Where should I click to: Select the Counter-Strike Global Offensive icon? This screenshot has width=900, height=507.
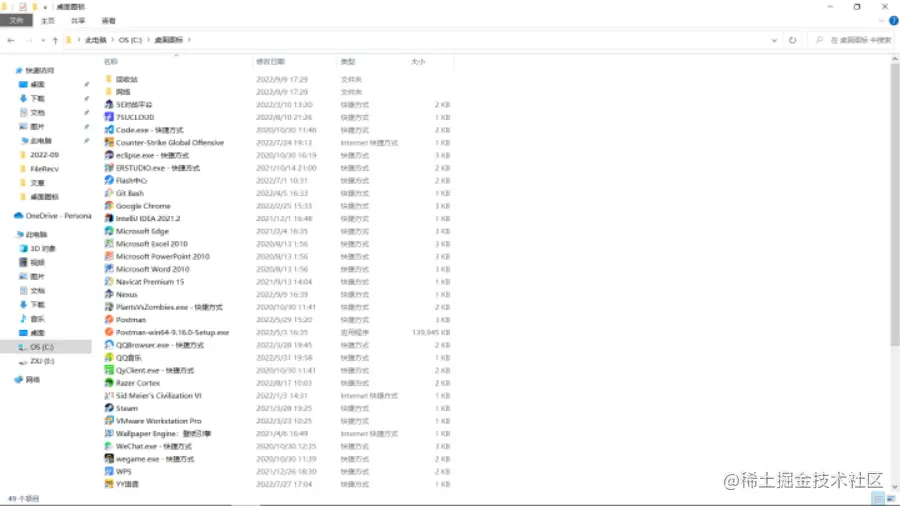(109, 142)
